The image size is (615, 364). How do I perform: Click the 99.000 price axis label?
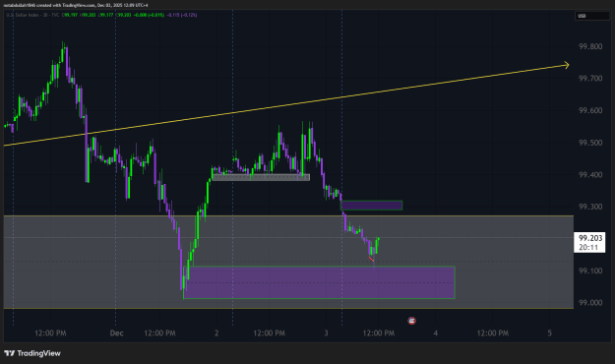pos(590,303)
